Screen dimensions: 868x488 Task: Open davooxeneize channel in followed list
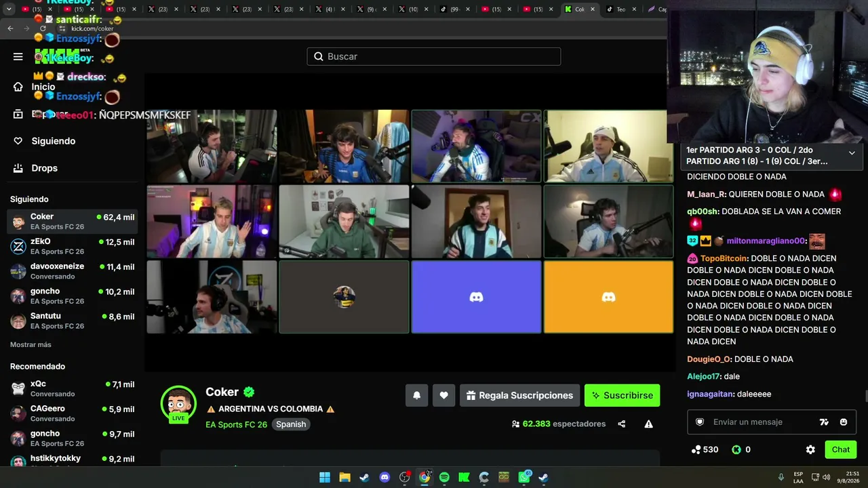pos(72,271)
